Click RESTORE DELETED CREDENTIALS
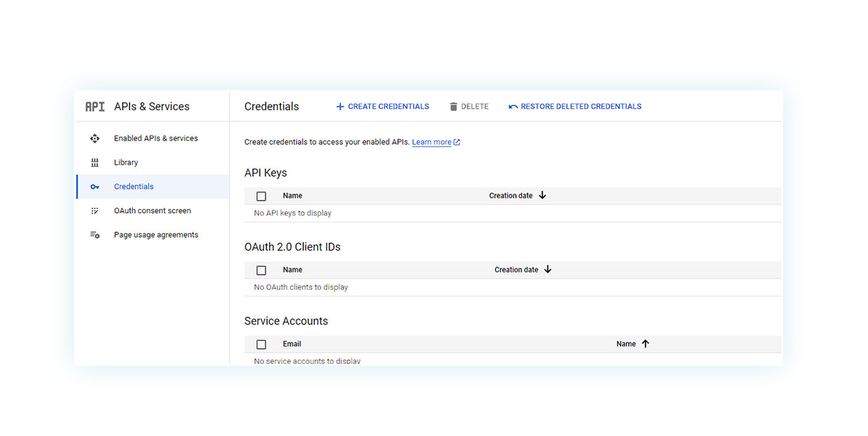Viewport: 868px width, 436px height. (575, 106)
